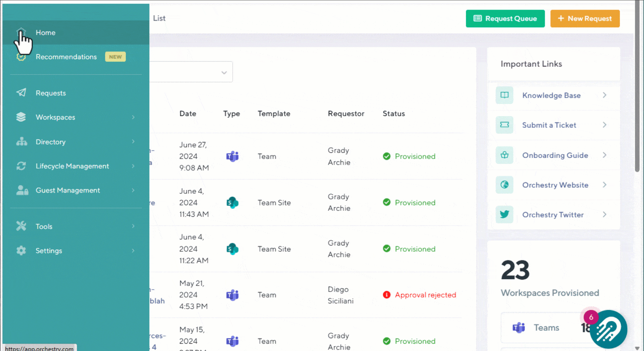Expand the Workspaces submenu chevron
The image size is (644, 351).
coord(133,117)
